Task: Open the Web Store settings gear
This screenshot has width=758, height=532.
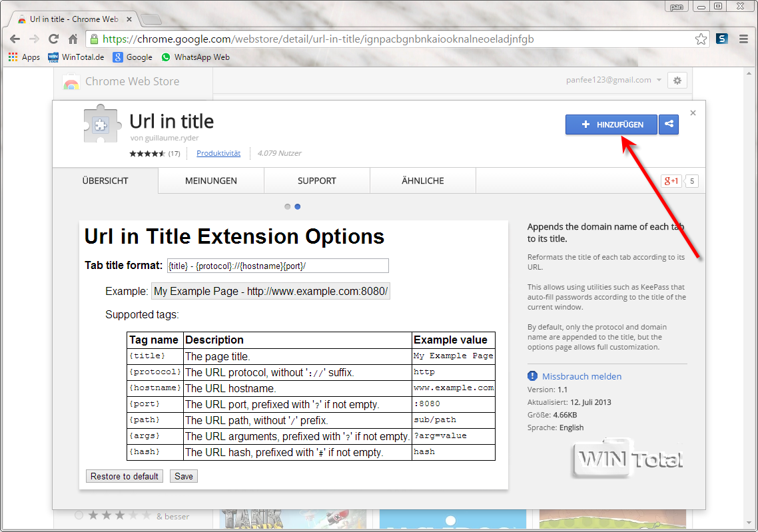Action: coord(677,80)
